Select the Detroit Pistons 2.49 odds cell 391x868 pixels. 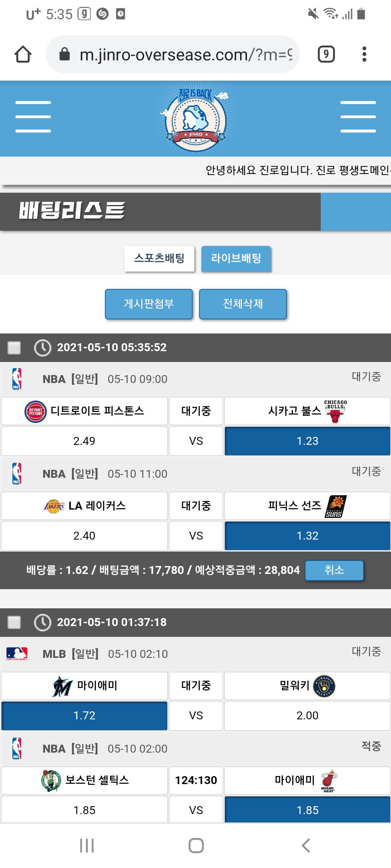pyautogui.click(x=84, y=441)
